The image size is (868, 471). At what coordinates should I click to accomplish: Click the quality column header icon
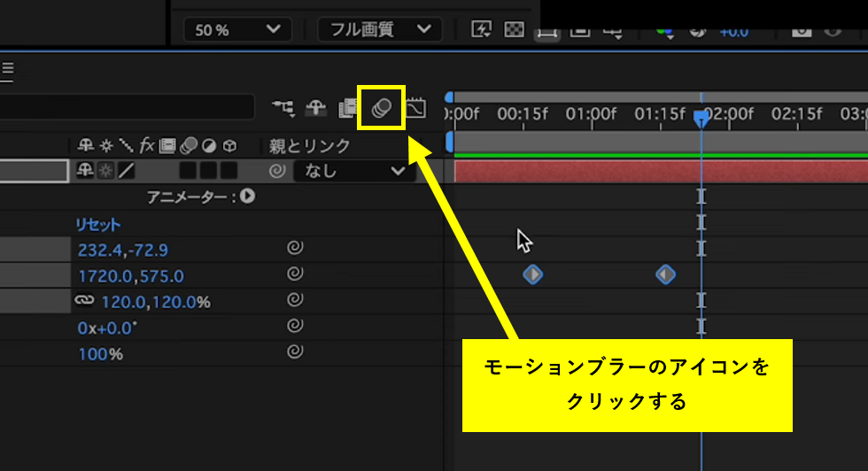point(126,145)
